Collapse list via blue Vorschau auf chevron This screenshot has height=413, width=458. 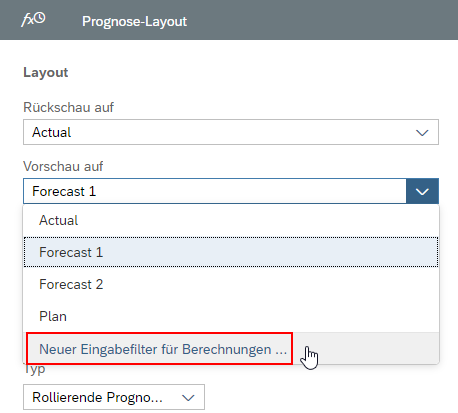(x=422, y=191)
